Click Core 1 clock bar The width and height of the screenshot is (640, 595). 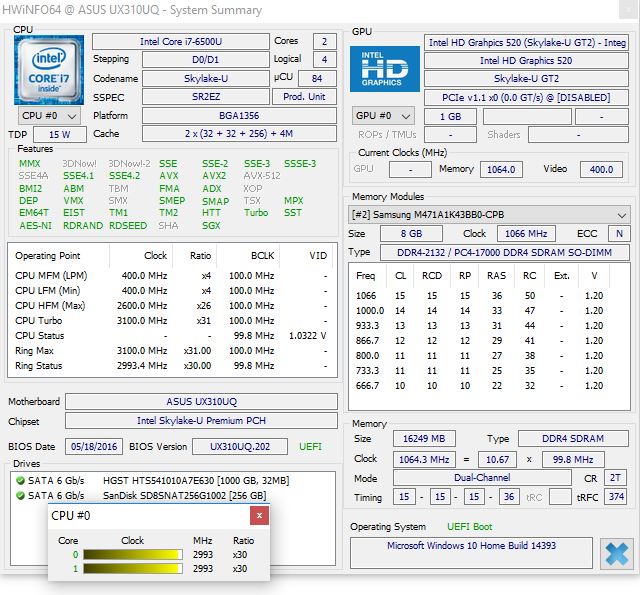point(133,568)
